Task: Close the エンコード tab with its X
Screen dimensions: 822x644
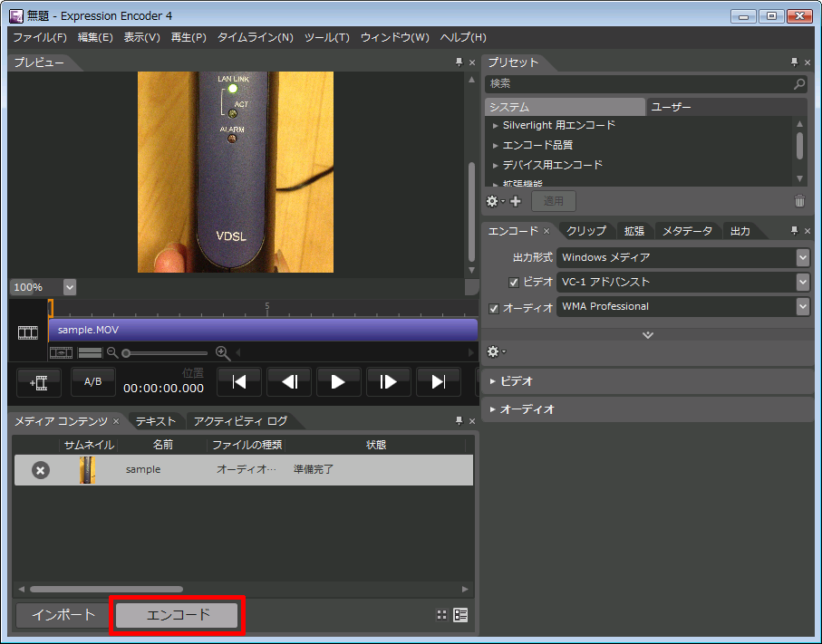Action: (546, 231)
